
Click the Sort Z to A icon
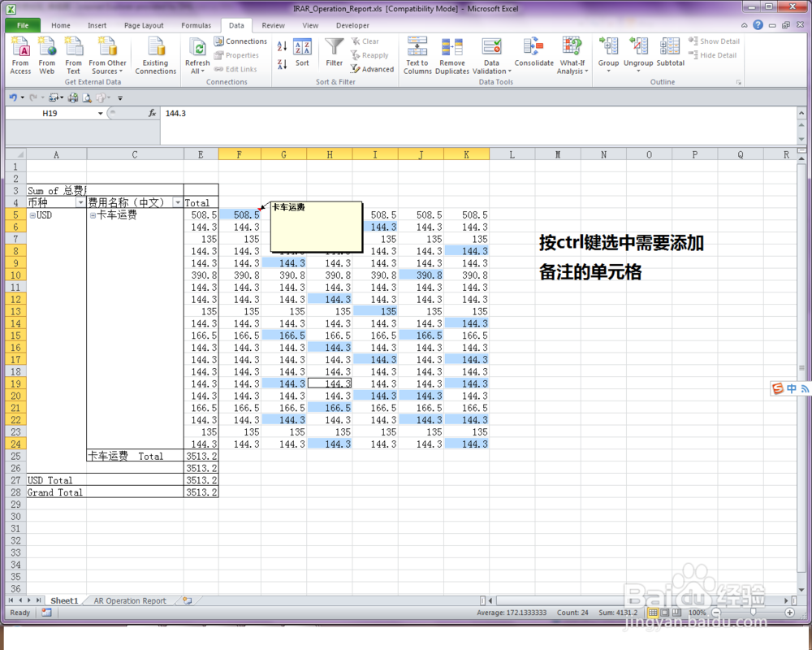click(x=282, y=64)
